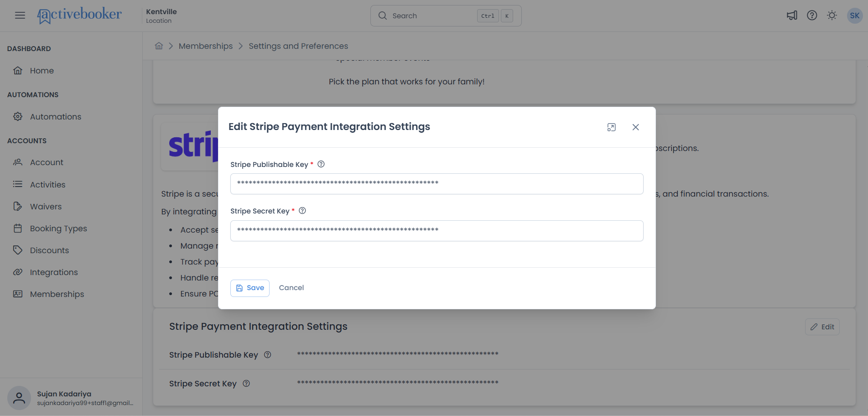Click the Waivers document icon

point(18,206)
